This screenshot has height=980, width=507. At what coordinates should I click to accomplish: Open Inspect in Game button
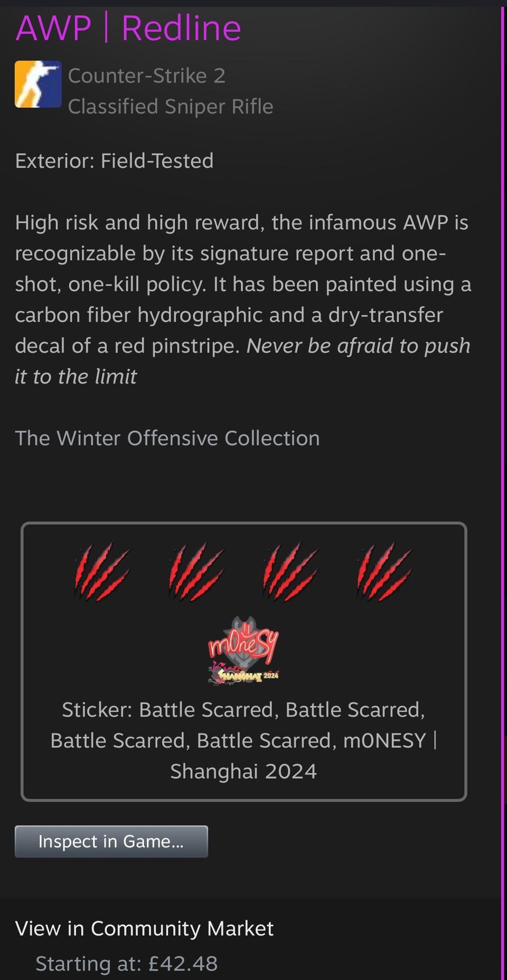pyautogui.click(x=111, y=841)
